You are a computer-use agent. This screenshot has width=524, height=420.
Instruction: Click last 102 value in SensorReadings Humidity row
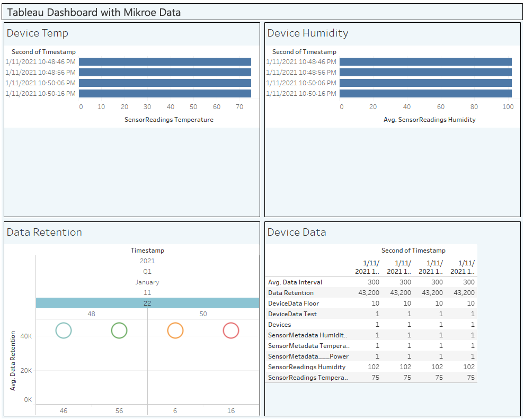(468, 367)
